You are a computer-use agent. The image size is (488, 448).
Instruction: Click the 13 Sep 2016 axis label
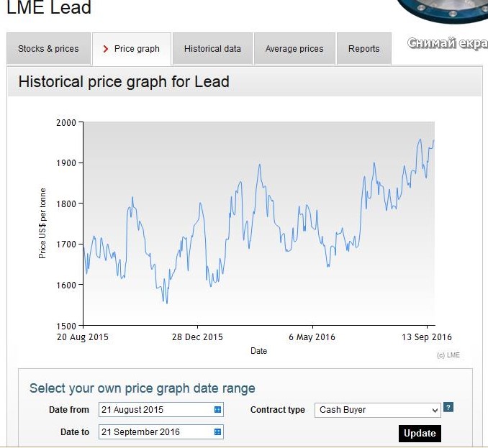(x=426, y=337)
